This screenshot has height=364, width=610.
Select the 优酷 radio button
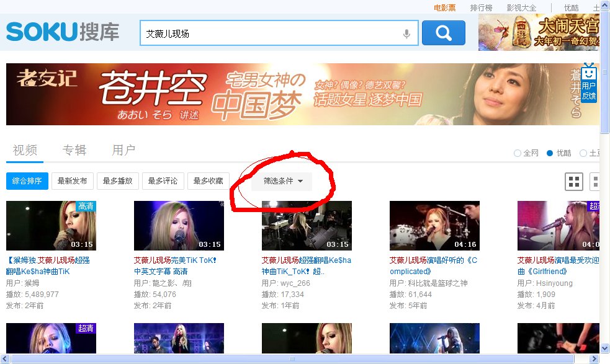(550, 153)
